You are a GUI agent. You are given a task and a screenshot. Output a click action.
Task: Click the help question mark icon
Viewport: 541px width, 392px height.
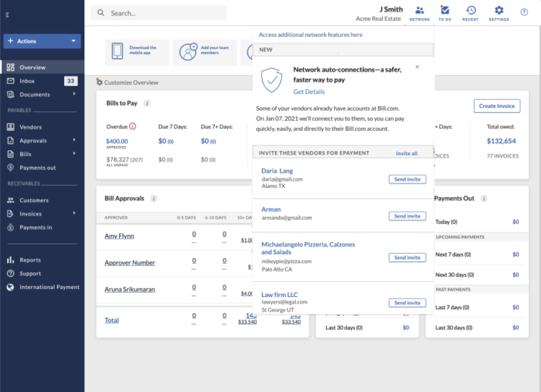[x=524, y=12]
